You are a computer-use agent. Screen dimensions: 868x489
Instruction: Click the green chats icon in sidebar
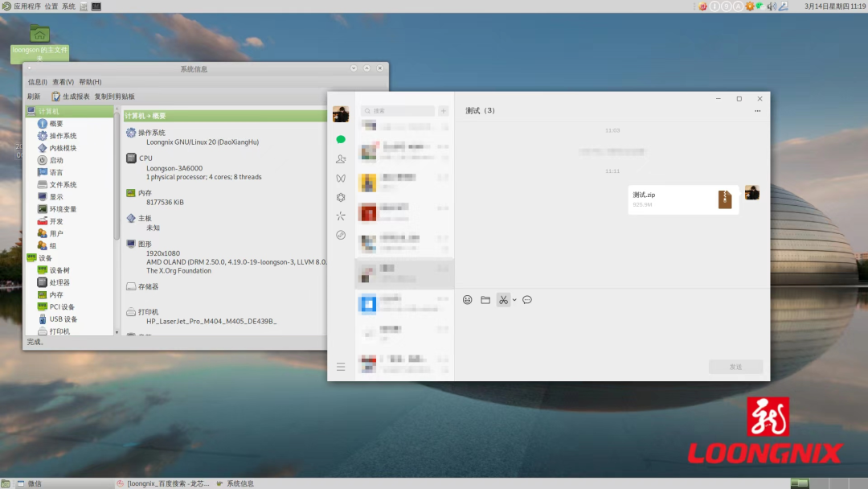(x=341, y=139)
